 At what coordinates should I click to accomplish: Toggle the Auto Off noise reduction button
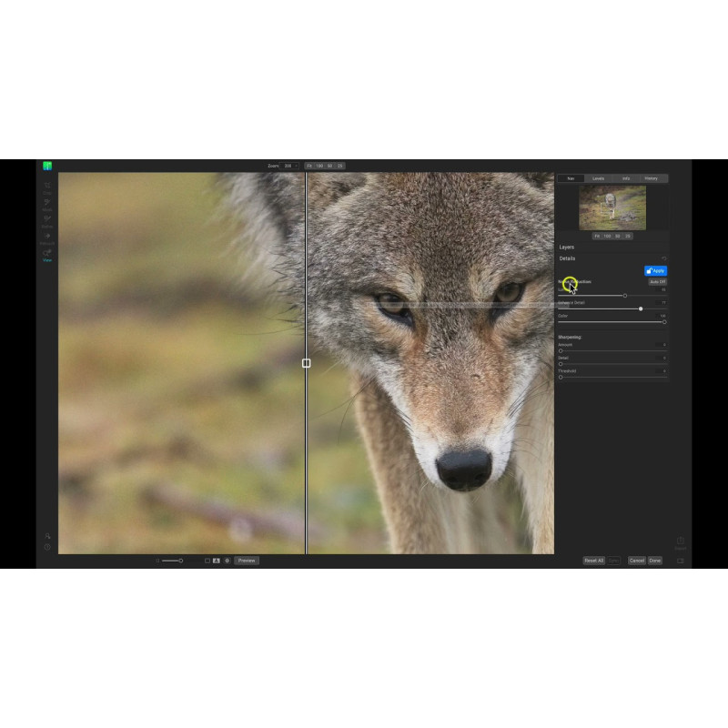coord(657,282)
